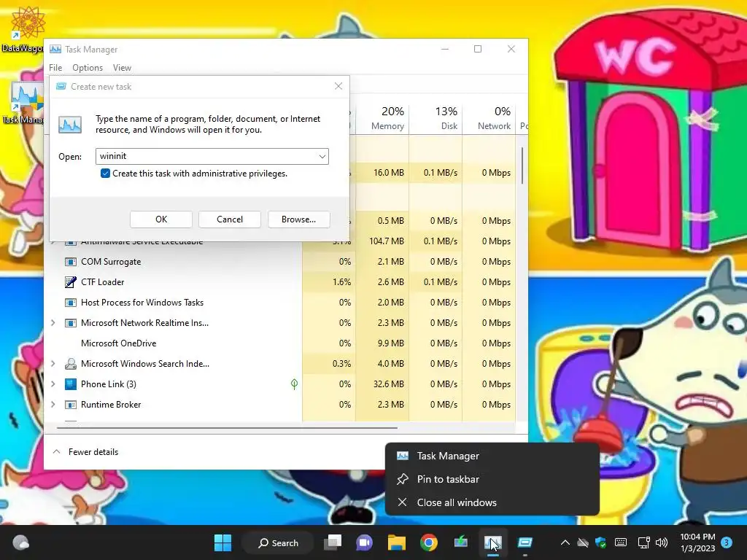Click the pin icon in the jump list

click(403, 479)
